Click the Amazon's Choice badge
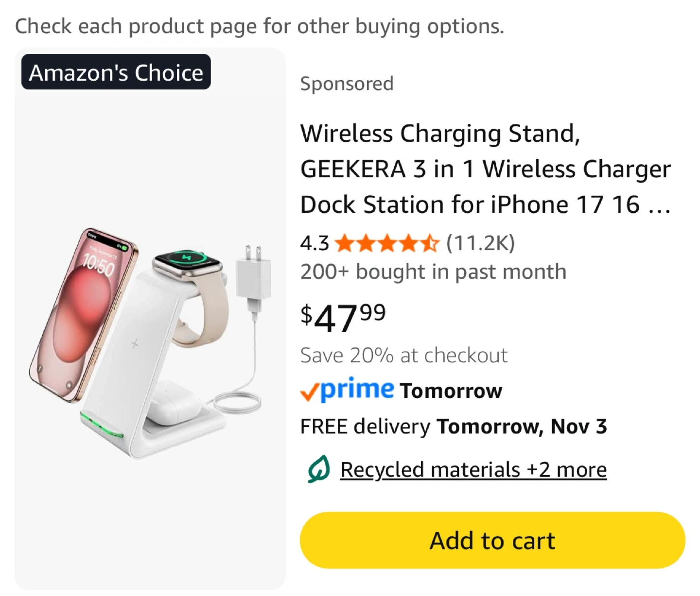This screenshot has width=700, height=596. 116,72
